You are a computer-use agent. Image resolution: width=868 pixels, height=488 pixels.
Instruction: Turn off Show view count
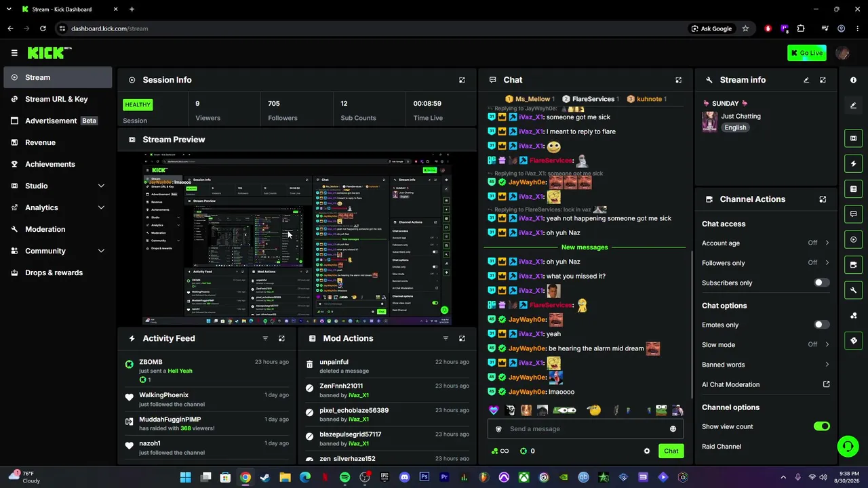point(821,426)
